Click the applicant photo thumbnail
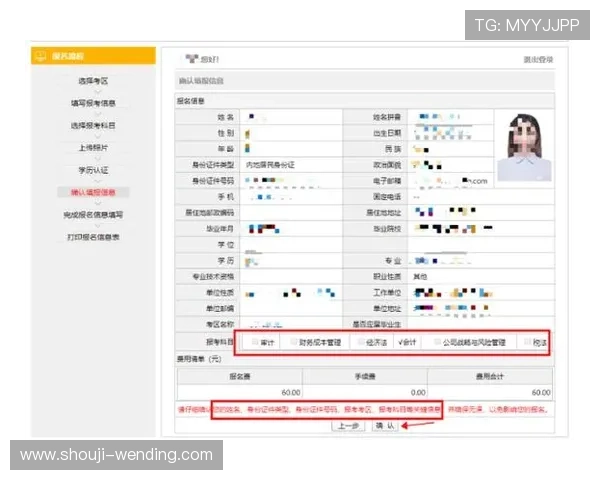This screenshot has width=600, height=480. point(524,147)
